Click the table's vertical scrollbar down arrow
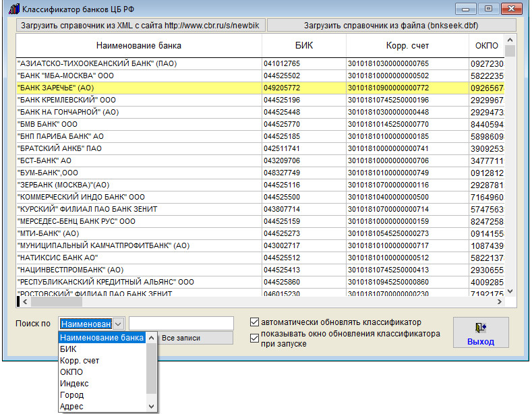 [510, 291]
